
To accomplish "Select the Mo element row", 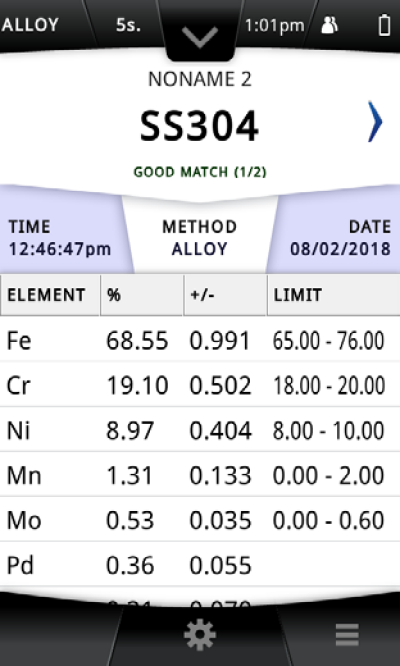I will coord(200,520).
